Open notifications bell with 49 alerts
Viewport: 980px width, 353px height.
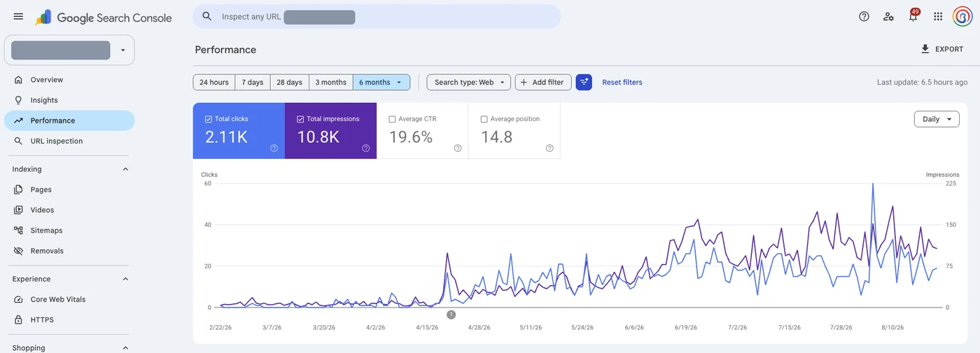coord(913,16)
